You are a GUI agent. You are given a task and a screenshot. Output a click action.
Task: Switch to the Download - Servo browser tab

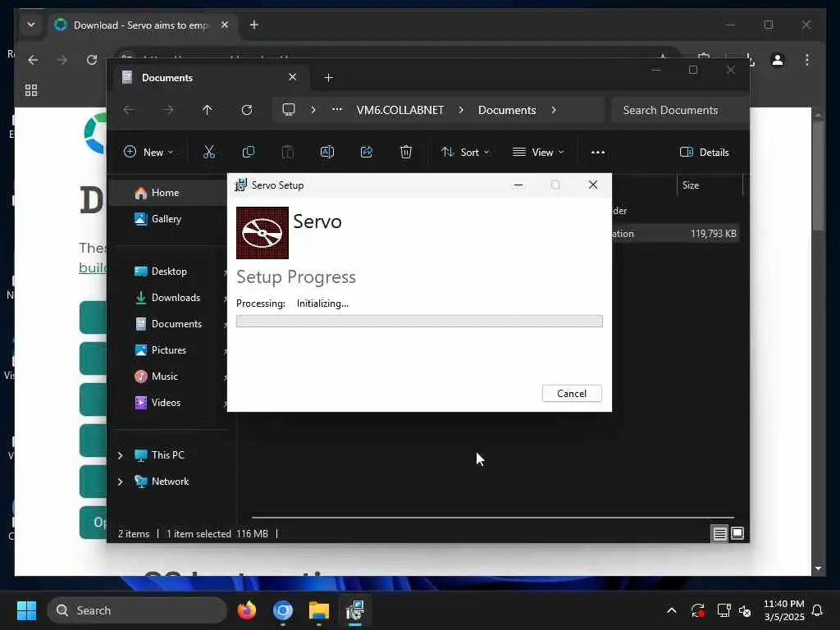pyautogui.click(x=142, y=25)
